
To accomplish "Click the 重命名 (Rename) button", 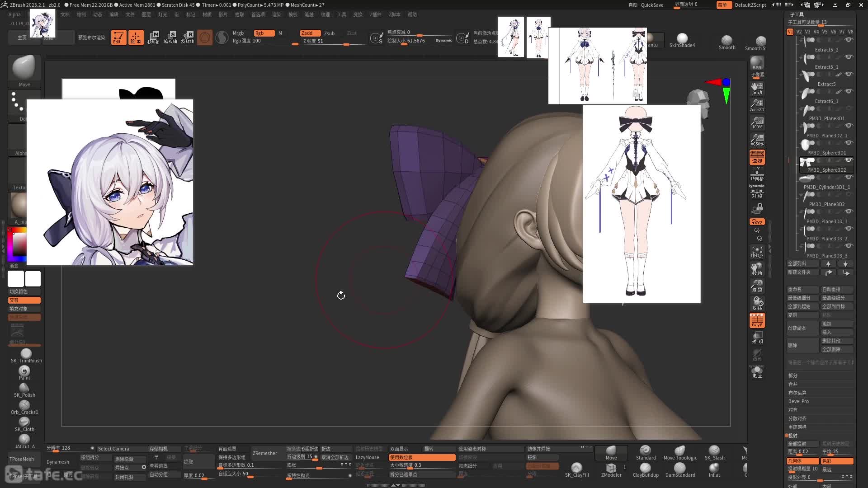I will [803, 289].
